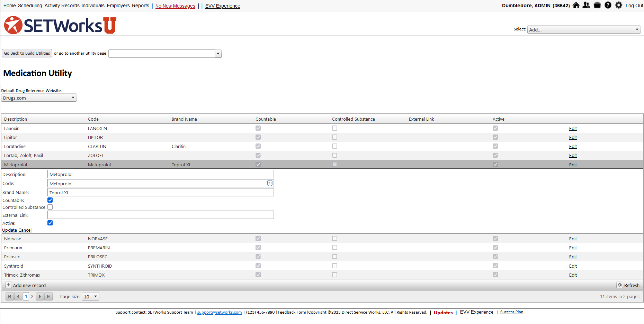Click the support@setworks.com email link
This screenshot has height=324, width=644.
(x=220, y=313)
